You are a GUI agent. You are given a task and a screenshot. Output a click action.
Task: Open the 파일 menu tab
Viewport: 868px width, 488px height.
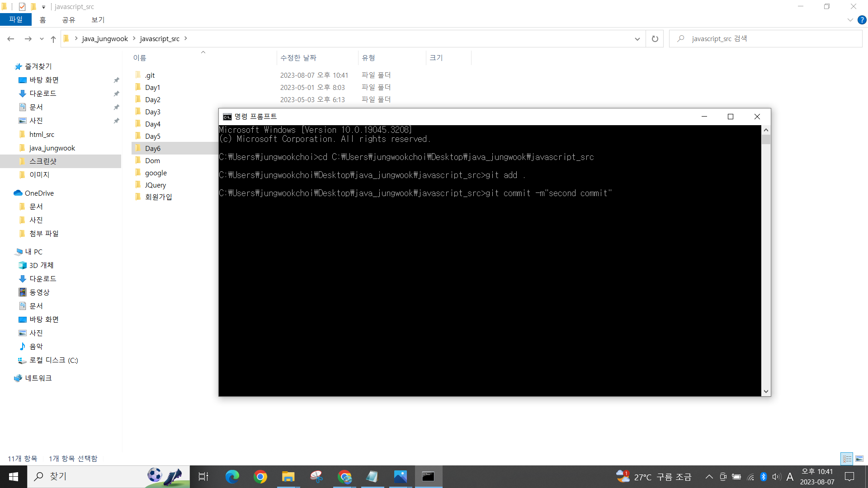[16, 20]
